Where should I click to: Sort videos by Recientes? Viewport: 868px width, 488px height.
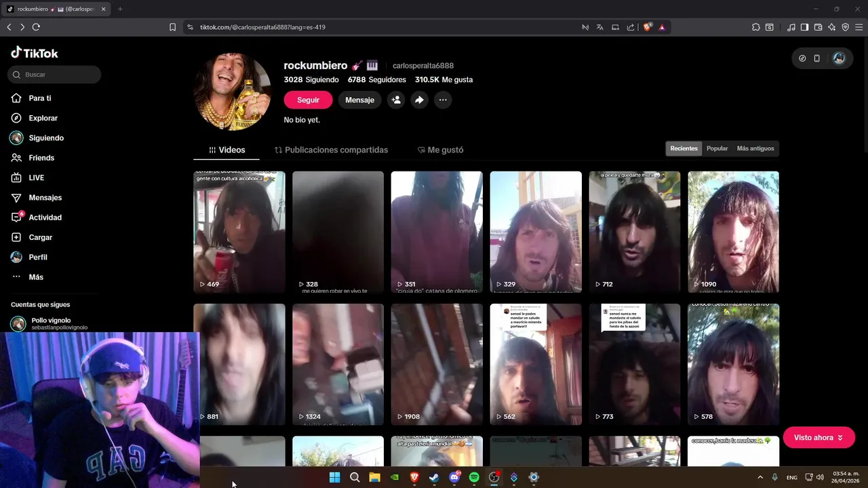(x=684, y=148)
